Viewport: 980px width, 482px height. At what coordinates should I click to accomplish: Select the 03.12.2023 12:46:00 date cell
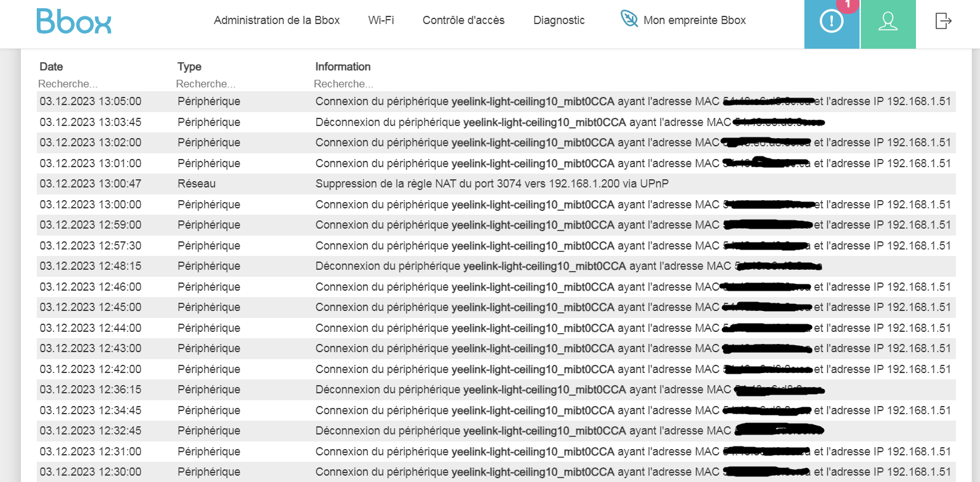pyautogui.click(x=91, y=287)
